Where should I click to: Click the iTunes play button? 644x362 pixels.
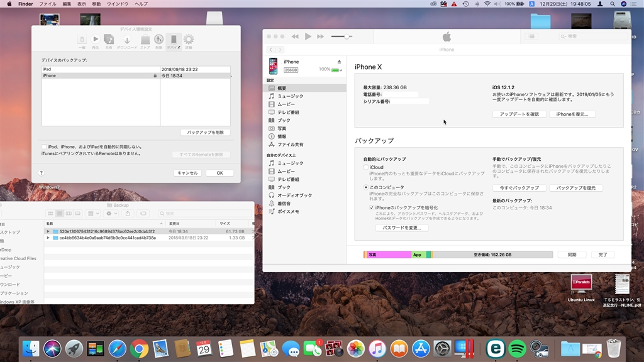[308, 36]
